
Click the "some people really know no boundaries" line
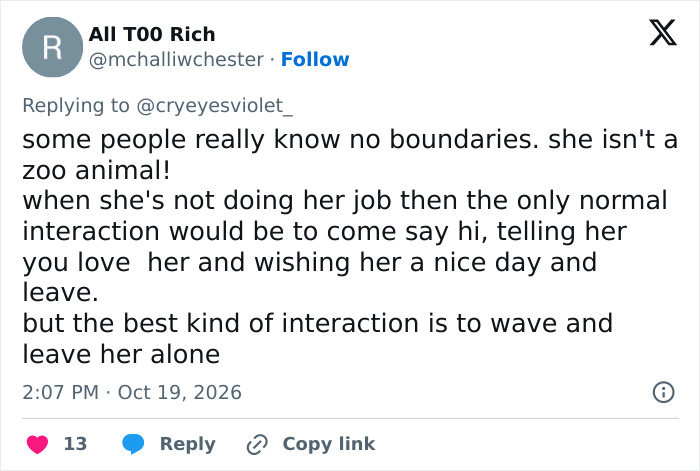coord(350,139)
